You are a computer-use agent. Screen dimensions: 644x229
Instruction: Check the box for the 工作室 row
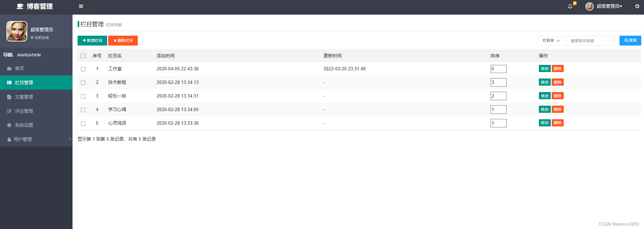coord(83,69)
